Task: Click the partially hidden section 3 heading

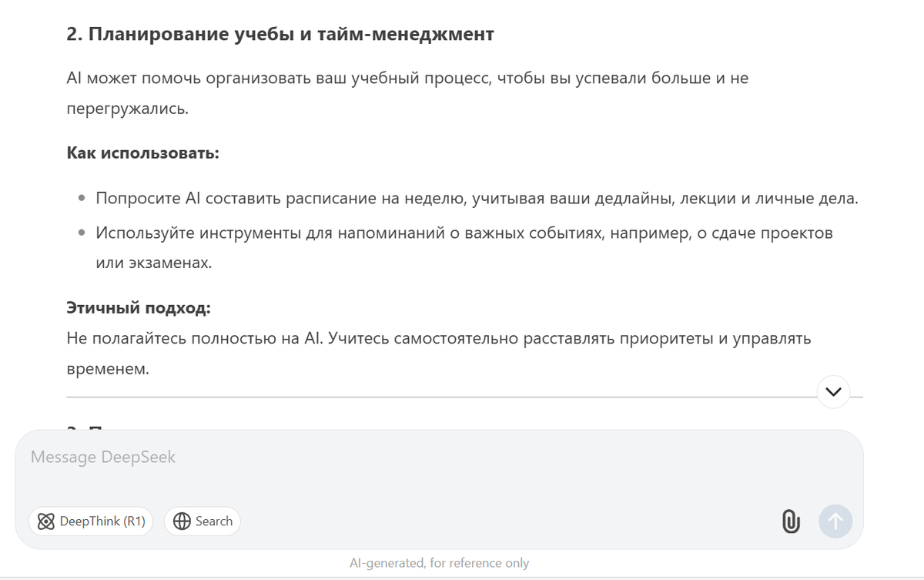Action: tap(85, 427)
